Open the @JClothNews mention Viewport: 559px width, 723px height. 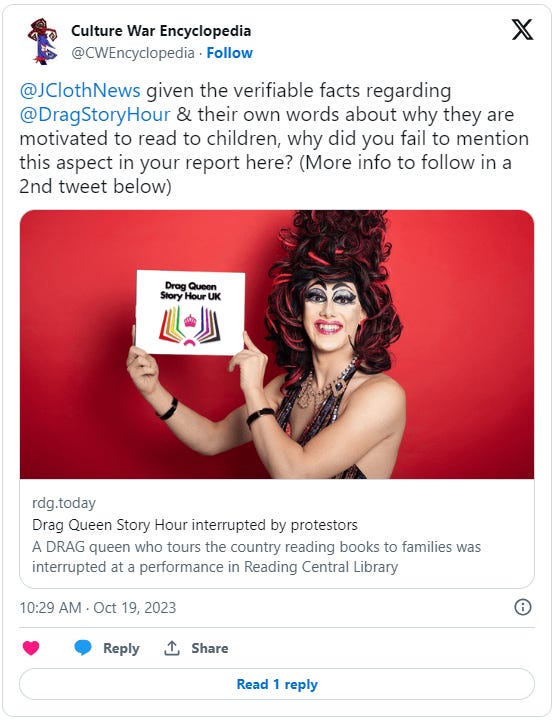[x=80, y=90]
